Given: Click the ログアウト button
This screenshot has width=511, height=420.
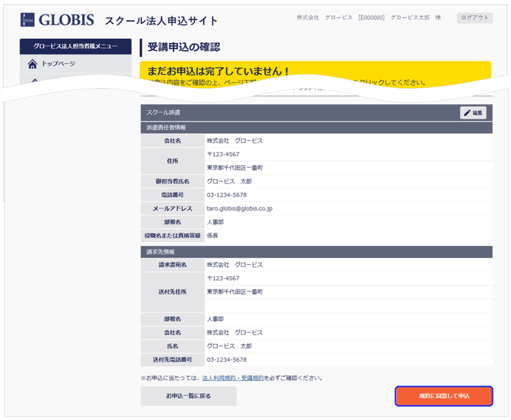Looking at the screenshot, I should (x=475, y=18).
